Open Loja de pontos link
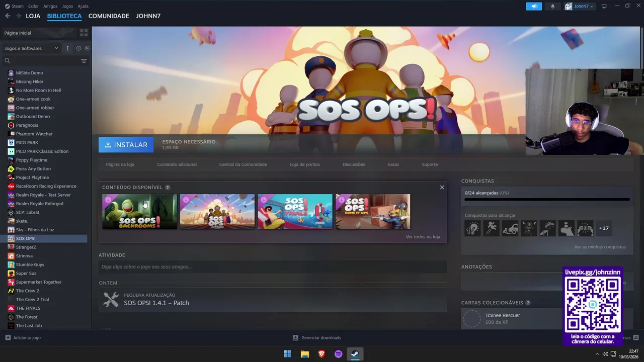Viewport: 644px width, 362px height. pyautogui.click(x=304, y=164)
